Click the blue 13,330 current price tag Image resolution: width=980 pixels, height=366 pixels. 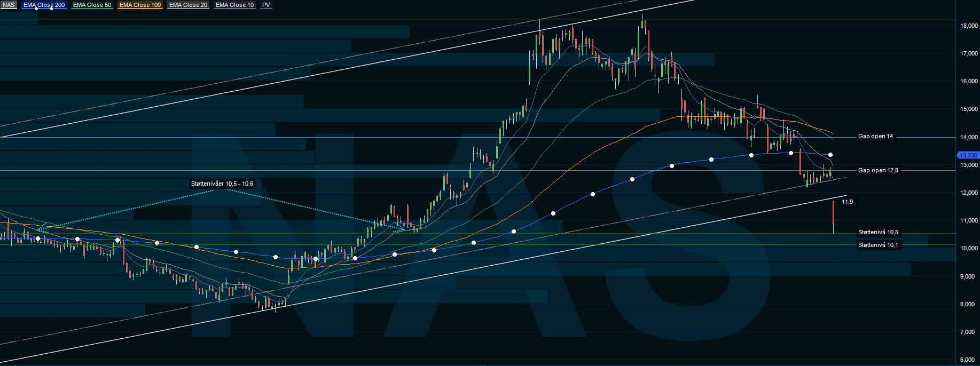pyautogui.click(x=968, y=155)
